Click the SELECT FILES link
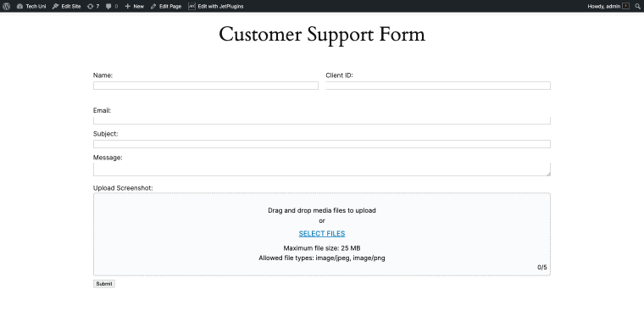This screenshot has height=322, width=644. point(322,234)
